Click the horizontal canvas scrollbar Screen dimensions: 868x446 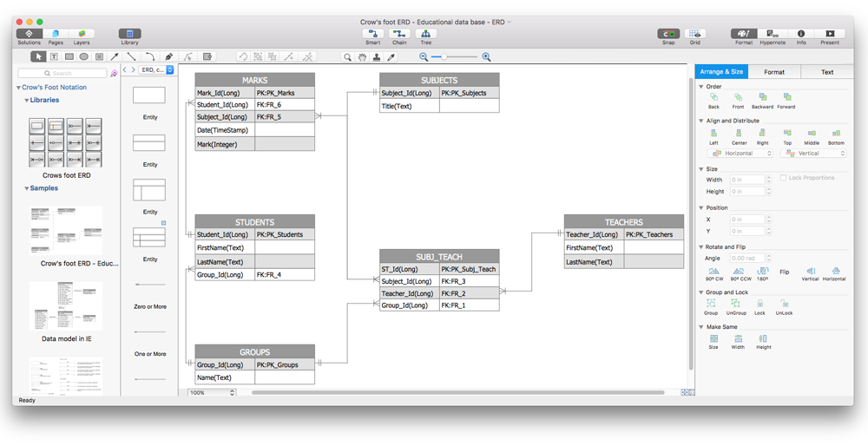[457, 392]
